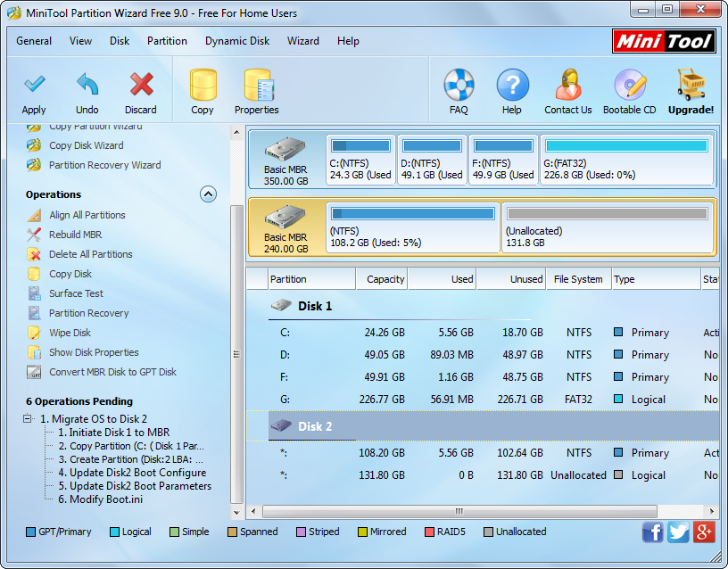The height and width of the screenshot is (569, 728).
Task: Click the Copy Disk operation link
Action: click(70, 274)
